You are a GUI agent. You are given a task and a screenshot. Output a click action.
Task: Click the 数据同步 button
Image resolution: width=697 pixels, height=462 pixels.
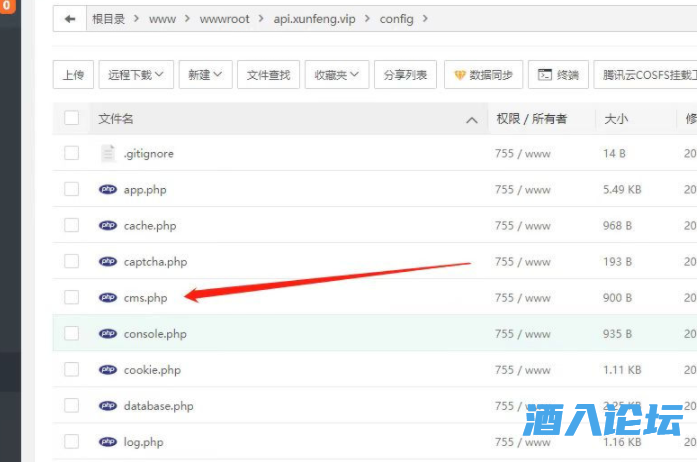(484, 75)
